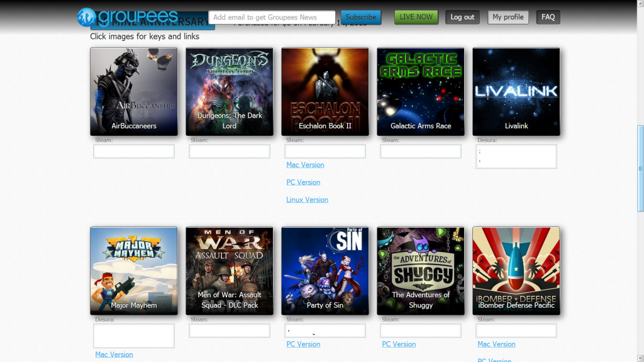Open the AirBuccaneers game image
644x362 pixels.
(134, 92)
